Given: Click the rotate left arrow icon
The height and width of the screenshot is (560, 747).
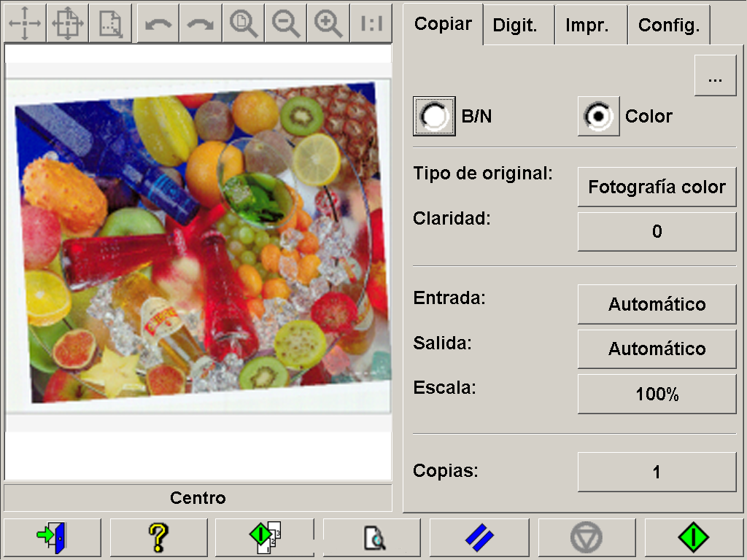Looking at the screenshot, I should click(158, 23).
